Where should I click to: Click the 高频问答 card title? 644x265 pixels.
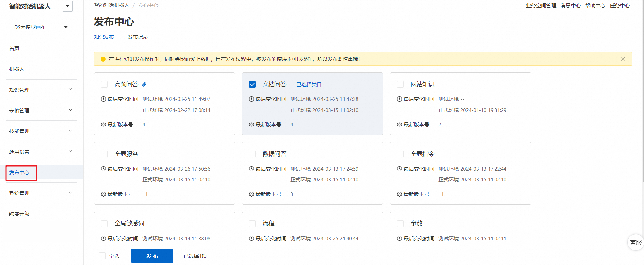coord(126,84)
